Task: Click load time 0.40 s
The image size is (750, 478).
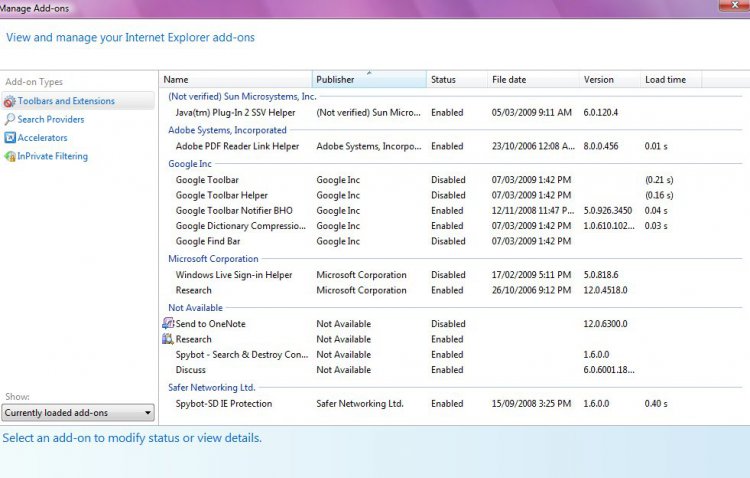Action: click(656, 403)
